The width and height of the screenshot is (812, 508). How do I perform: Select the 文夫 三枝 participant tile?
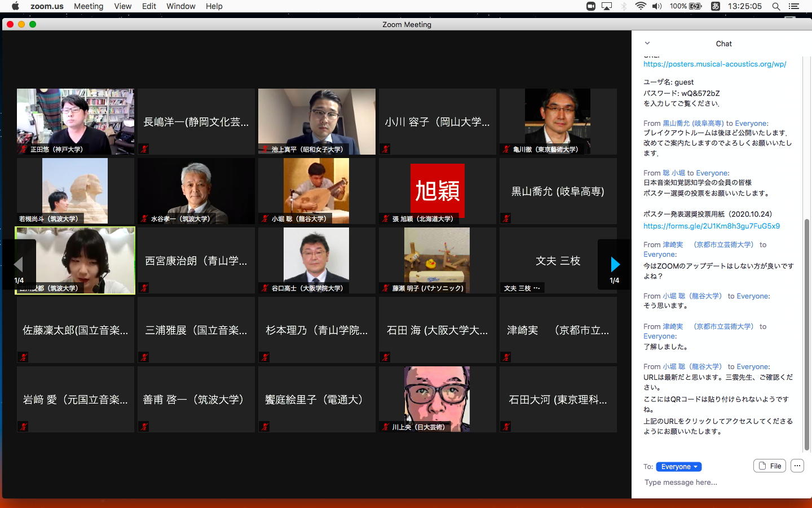pyautogui.click(x=558, y=260)
